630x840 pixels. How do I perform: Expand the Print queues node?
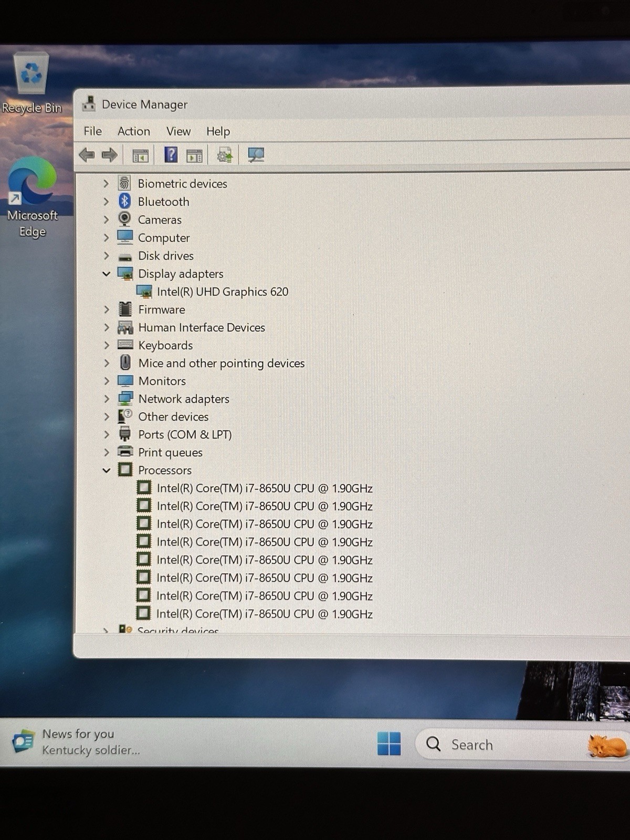106,453
